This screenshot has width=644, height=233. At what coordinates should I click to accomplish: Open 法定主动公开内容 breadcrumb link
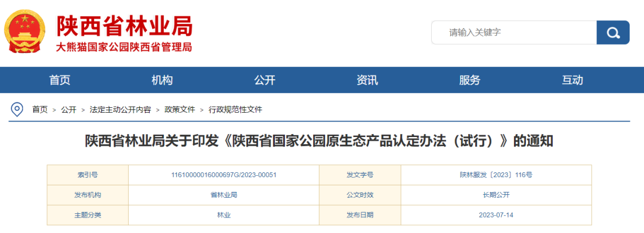120,110
